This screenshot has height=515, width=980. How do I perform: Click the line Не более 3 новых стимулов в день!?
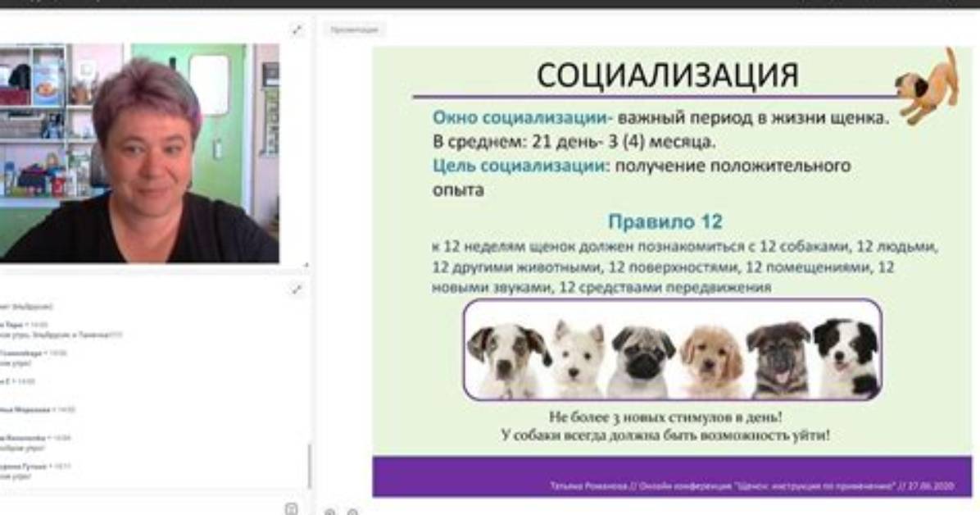point(665,417)
